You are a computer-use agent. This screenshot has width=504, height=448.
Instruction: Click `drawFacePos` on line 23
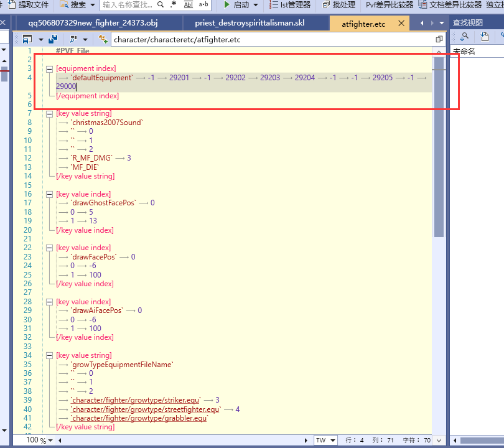(93, 257)
